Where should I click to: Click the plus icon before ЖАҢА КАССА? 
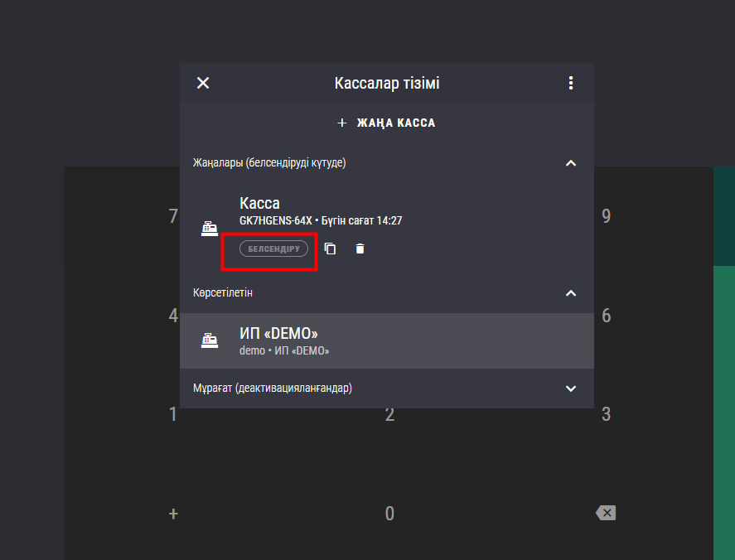[342, 123]
